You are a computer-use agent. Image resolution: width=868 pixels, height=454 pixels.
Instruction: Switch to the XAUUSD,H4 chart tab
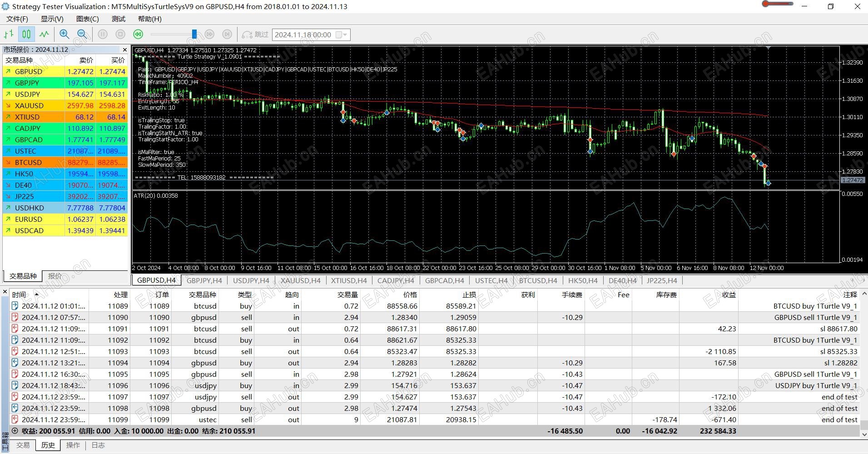pos(300,280)
